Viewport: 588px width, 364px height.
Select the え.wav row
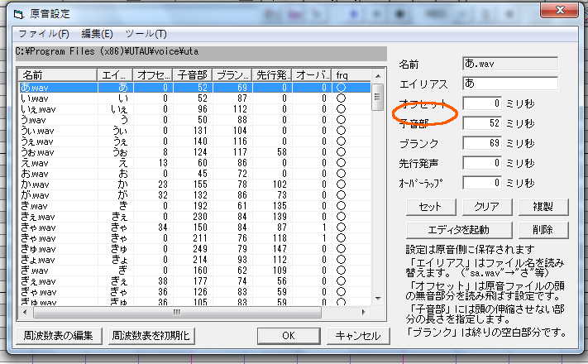tap(194, 163)
